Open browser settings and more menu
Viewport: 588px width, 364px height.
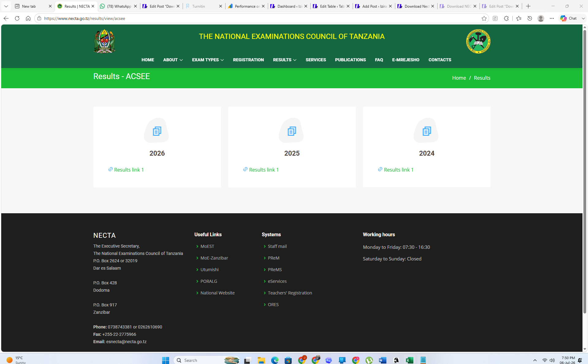coord(552,18)
